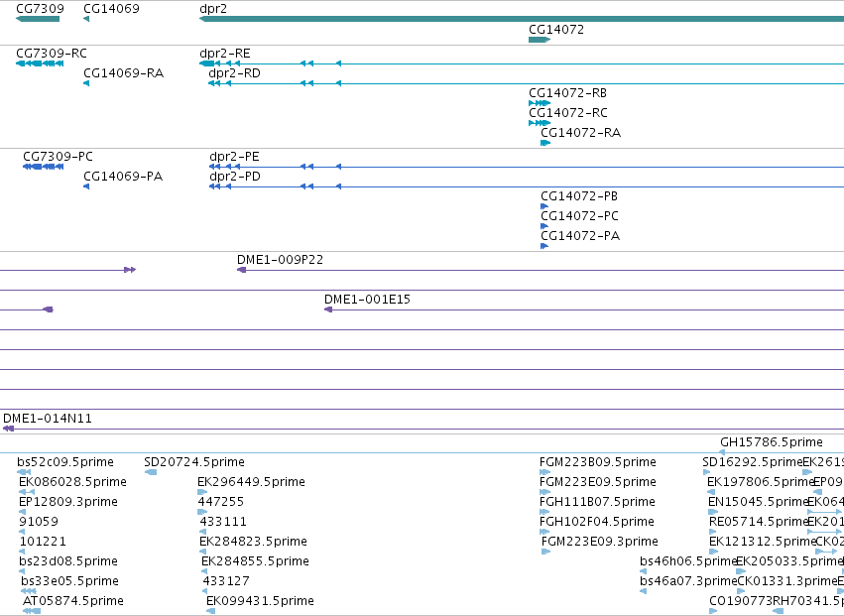The height and width of the screenshot is (616, 844).
Task: Click the FGM223E09.3prime label
Action: [x=600, y=543]
